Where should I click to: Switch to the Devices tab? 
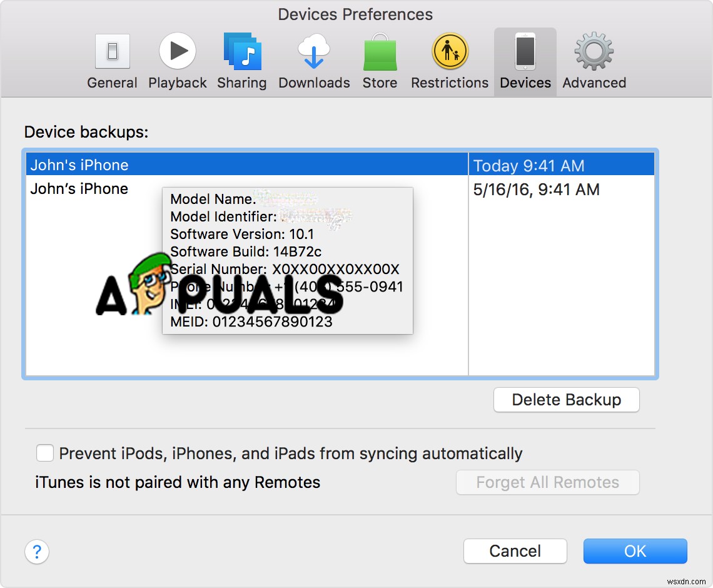(525, 59)
